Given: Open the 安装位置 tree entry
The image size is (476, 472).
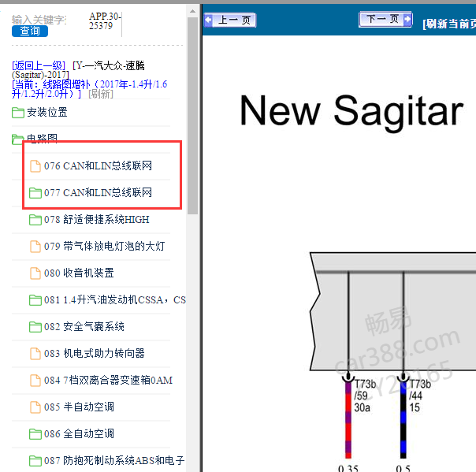Looking at the screenshot, I should click(47, 113).
